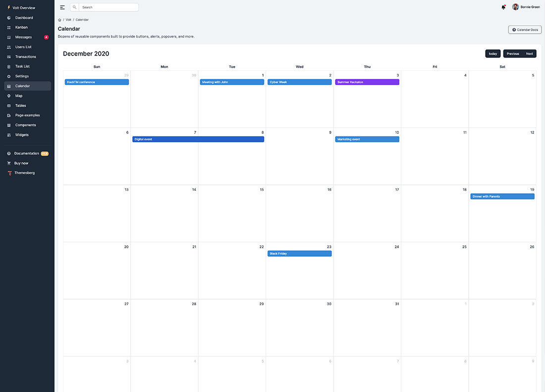Click the Task List clipboard icon
Image resolution: width=545 pixels, height=392 pixels.
pos(8,66)
